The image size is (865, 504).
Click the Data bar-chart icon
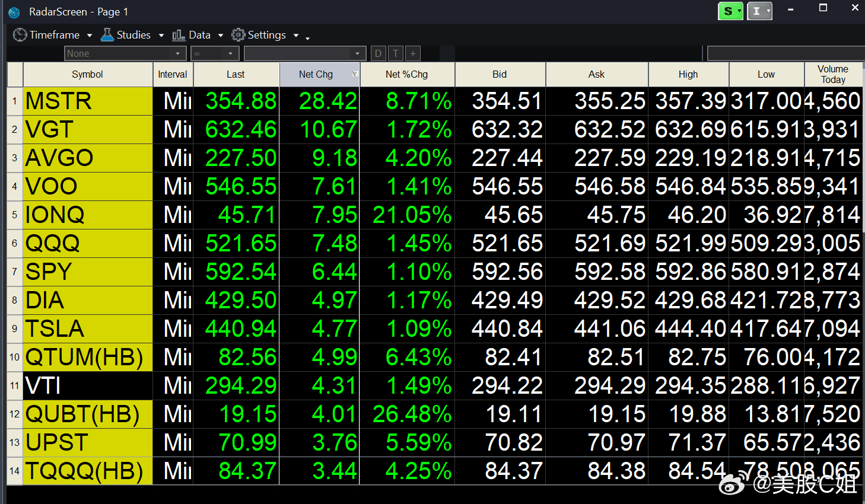coord(179,35)
